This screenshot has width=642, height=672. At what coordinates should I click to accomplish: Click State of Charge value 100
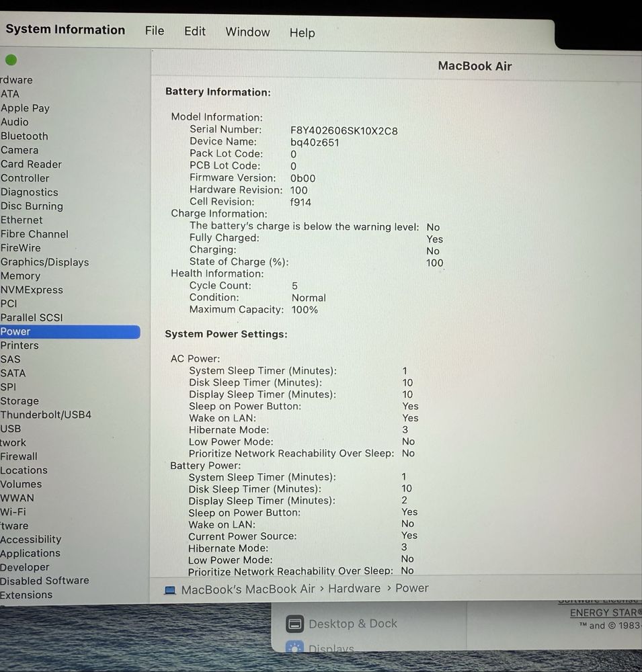434,263
